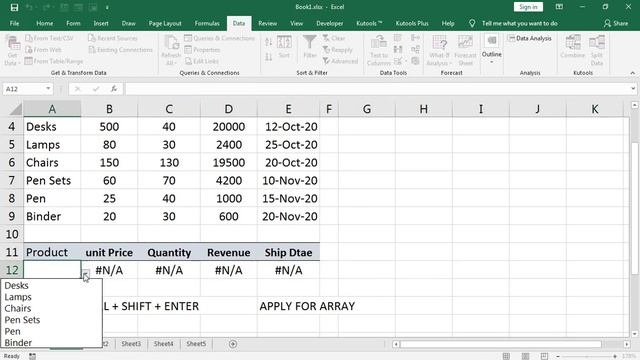
Task: Click zoom out minus button
Action: (558, 356)
